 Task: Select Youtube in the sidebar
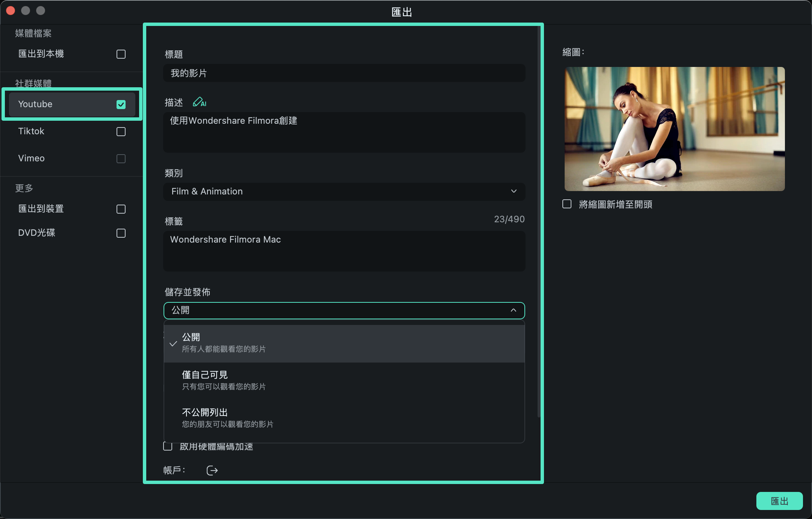pyautogui.click(x=72, y=104)
